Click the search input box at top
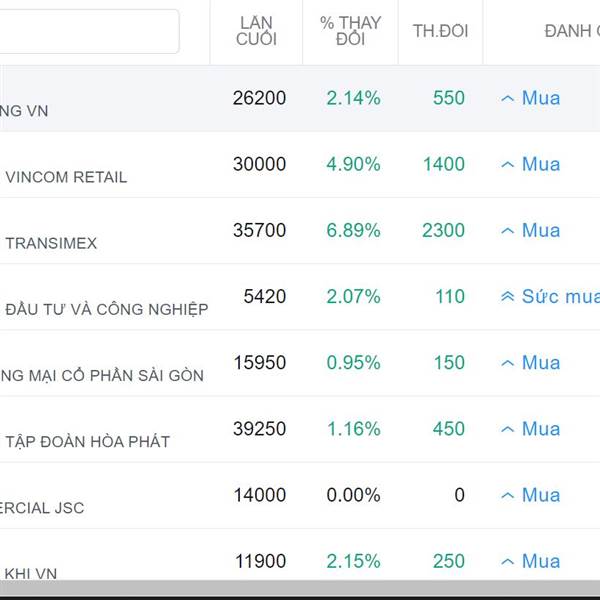 point(89,31)
